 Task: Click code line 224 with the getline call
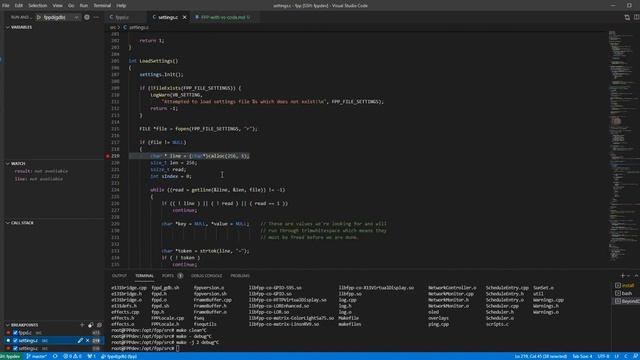[218, 190]
